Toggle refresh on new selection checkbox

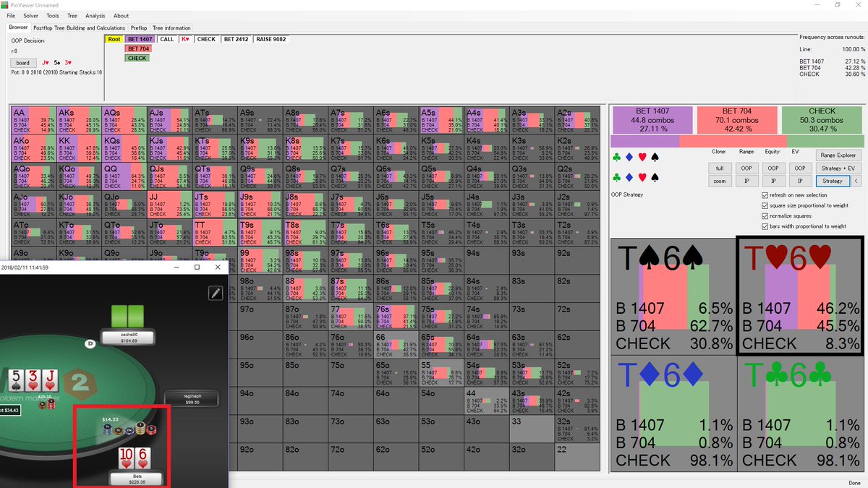tap(765, 195)
